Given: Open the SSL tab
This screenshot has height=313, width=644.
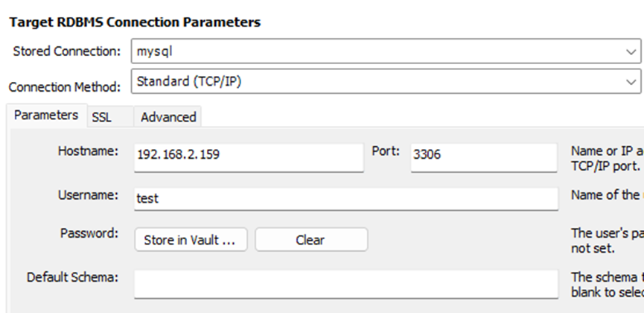Looking at the screenshot, I should [x=101, y=117].
